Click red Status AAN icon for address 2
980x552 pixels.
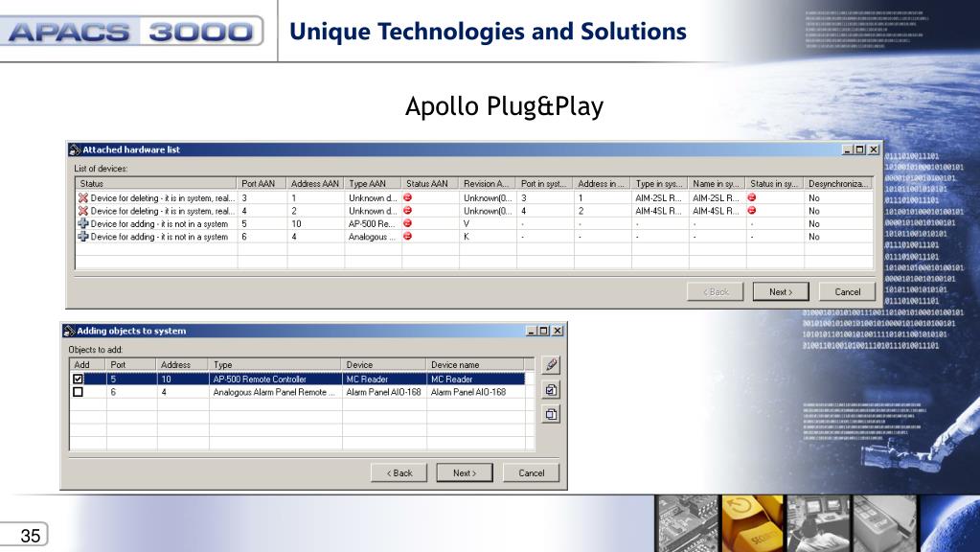point(407,211)
